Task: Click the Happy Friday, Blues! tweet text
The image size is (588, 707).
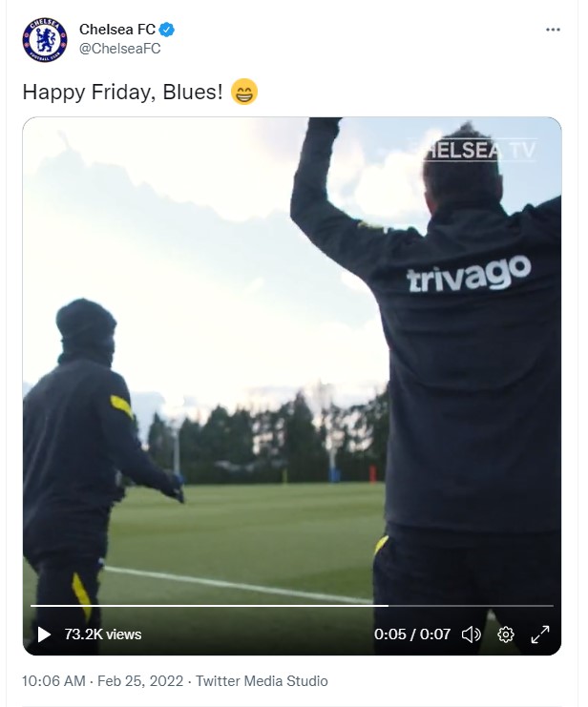Action: click(x=123, y=92)
